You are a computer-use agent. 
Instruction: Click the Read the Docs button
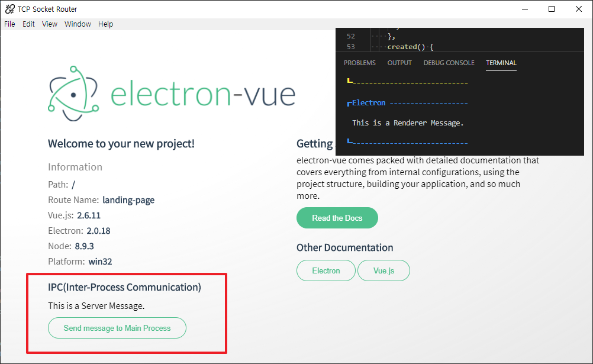pyautogui.click(x=337, y=218)
